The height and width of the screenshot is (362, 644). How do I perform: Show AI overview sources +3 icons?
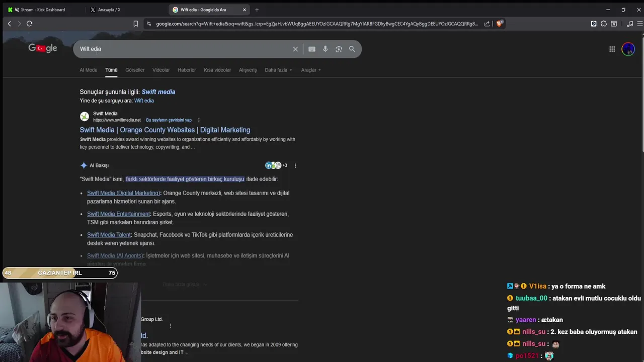(x=276, y=165)
